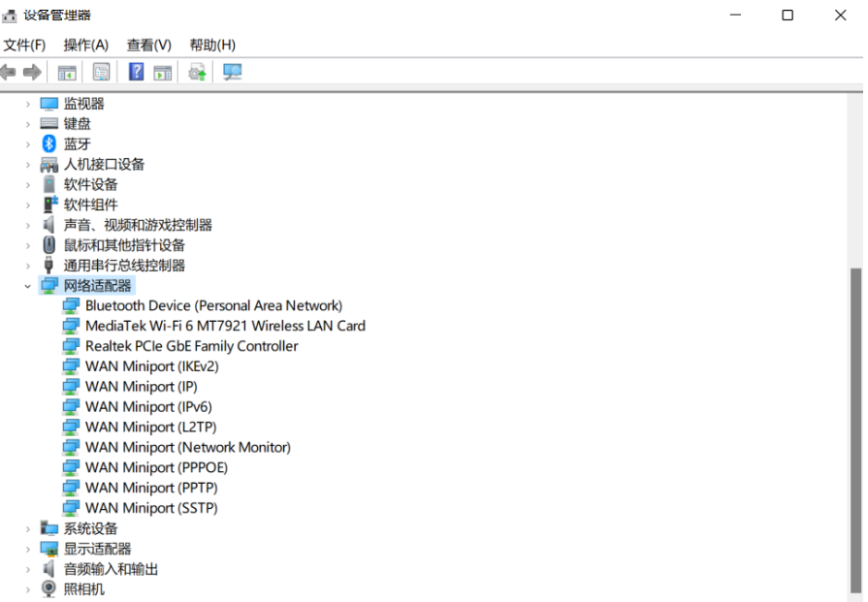Open the 文件(F) menu
This screenshot has height=602, width=868.
pyautogui.click(x=24, y=45)
